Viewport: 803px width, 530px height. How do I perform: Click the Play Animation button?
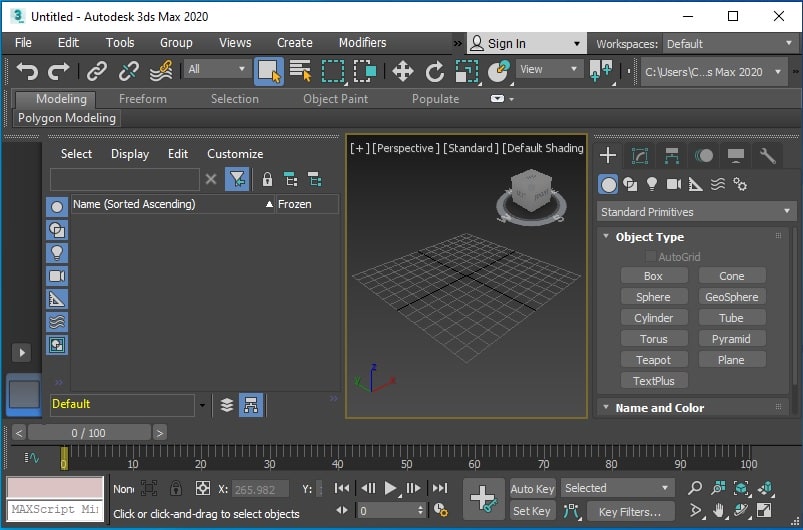390,488
